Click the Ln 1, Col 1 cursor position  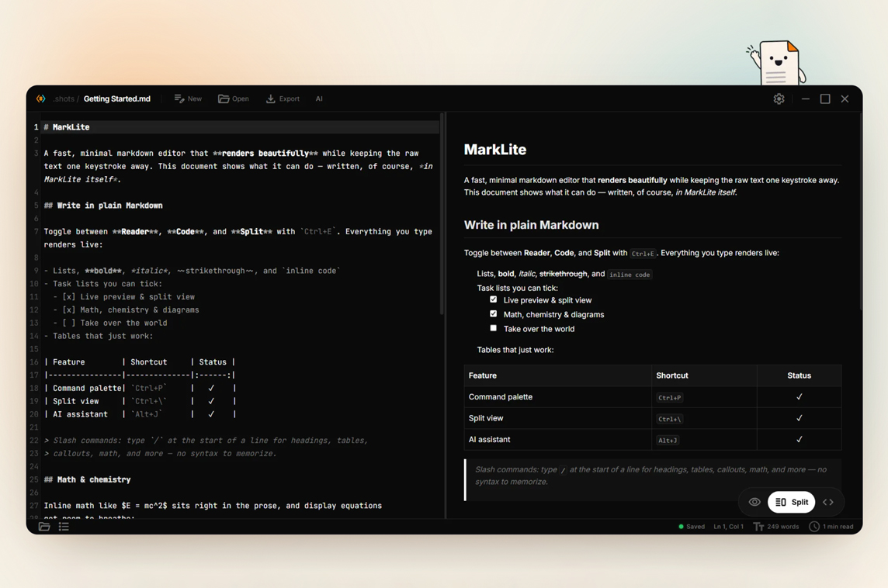[x=728, y=526]
